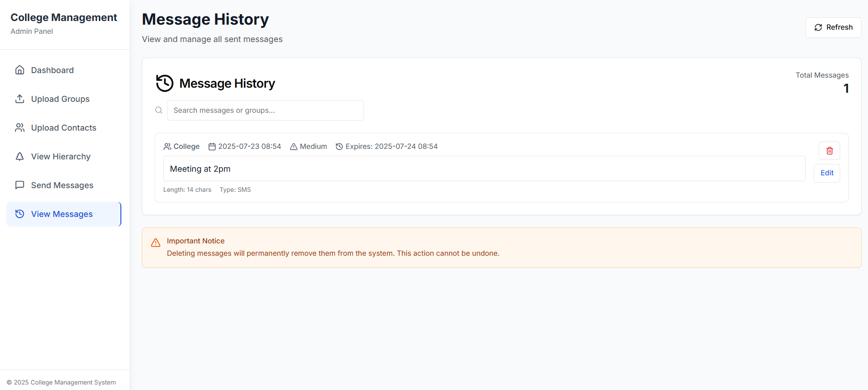This screenshot has height=390, width=868.
Task: Click the 'Meeting at 2pm' message text
Action: pos(200,169)
